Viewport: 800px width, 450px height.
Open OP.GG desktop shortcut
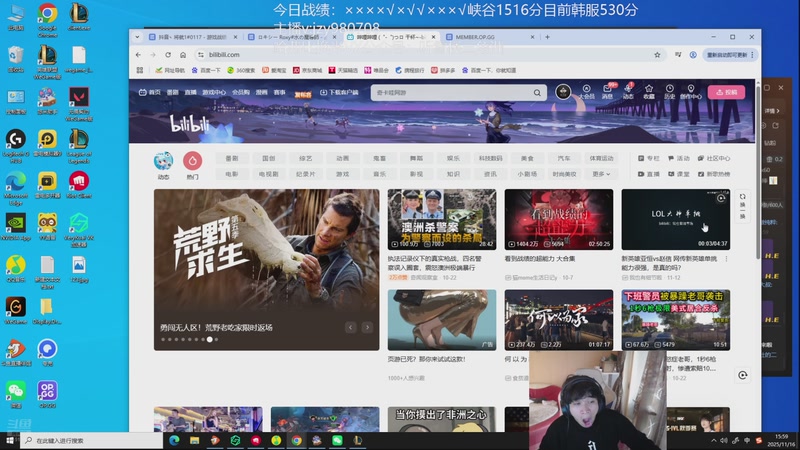click(47, 394)
